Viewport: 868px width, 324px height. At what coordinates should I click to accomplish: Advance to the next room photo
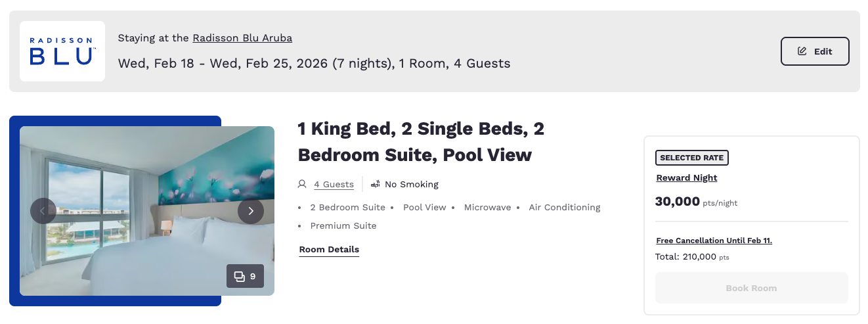251,211
